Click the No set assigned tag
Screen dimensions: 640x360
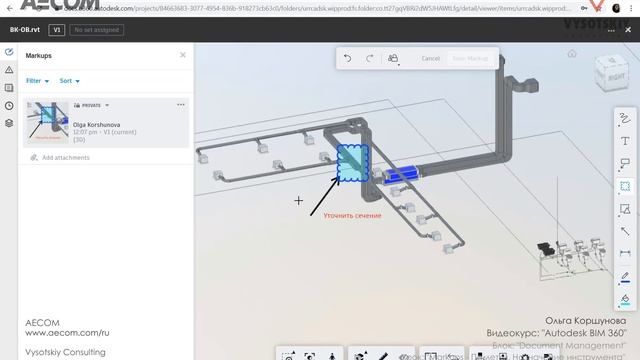click(x=97, y=30)
